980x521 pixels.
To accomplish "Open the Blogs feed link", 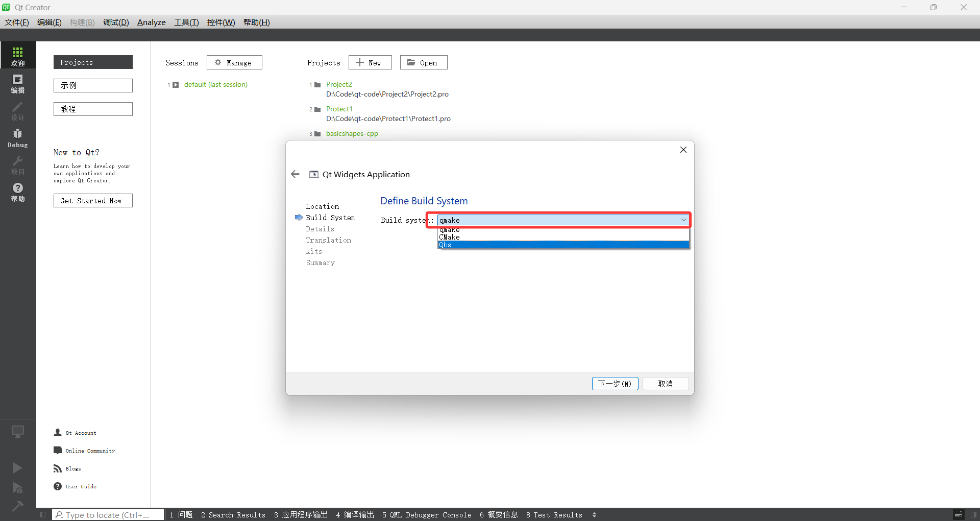I will tap(73, 468).
